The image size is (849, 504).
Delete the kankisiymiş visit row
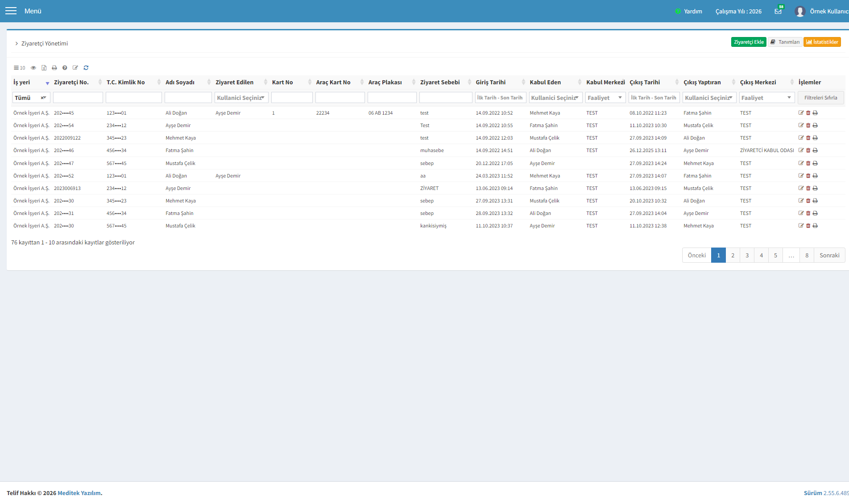tap(808, 226)
